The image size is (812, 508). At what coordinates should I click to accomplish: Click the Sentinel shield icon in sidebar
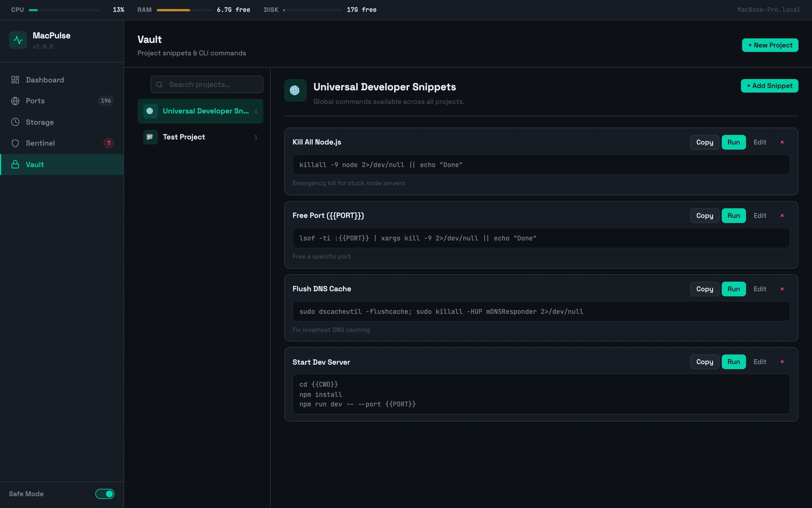(15, 143)
